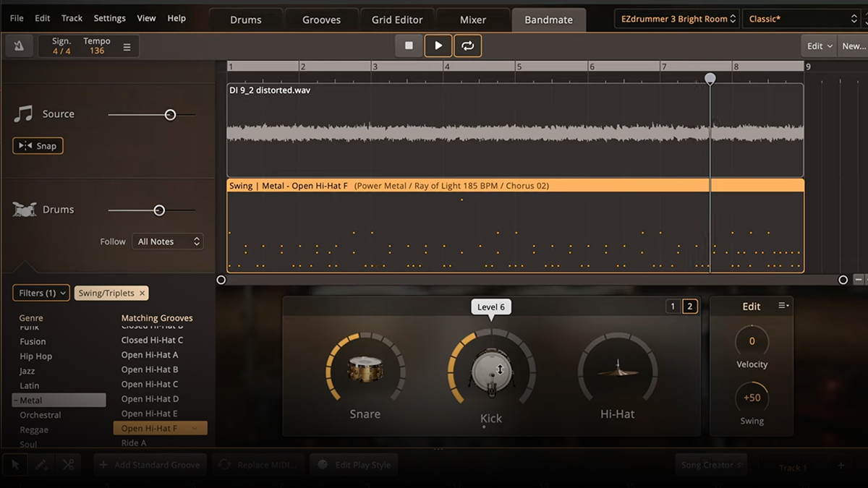Open the Track menu

pos(72,18)
